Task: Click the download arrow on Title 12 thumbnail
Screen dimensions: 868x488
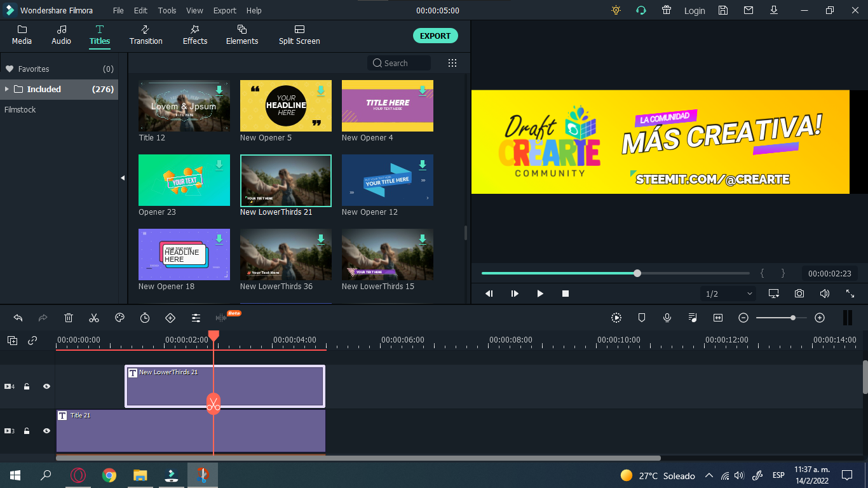Action: (219, 90)
